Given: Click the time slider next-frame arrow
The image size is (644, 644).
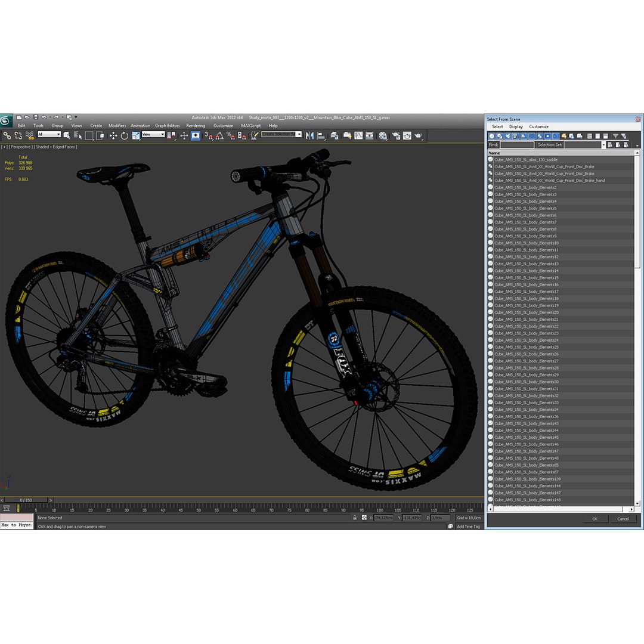Looking at the screenshot, I should (x=51, y=500).
